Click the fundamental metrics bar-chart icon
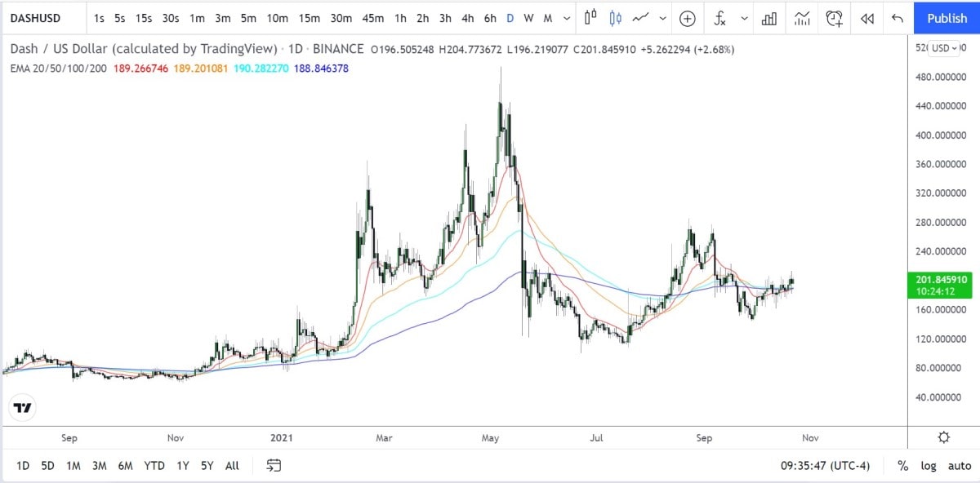Screen dimensions: 980x483 tap(768, 17)
